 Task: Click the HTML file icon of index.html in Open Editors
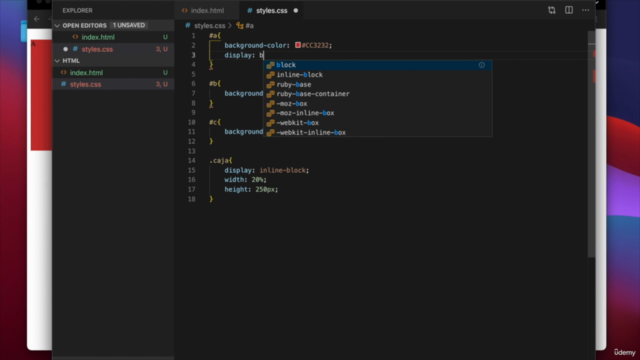[75, 37]
